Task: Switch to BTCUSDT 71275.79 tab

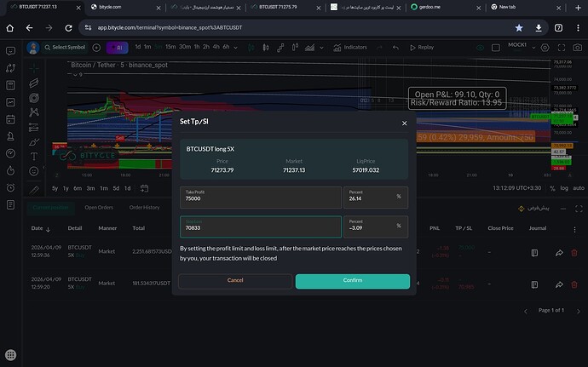Action: tap(284, 7)
